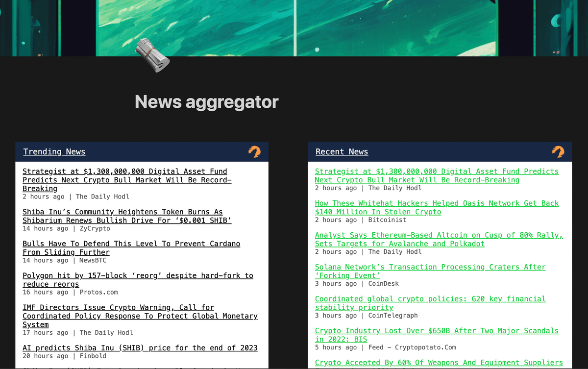Viewport: 588px width, 369px height.
Task: Open the Trending News header link
Action: point(54,152)
